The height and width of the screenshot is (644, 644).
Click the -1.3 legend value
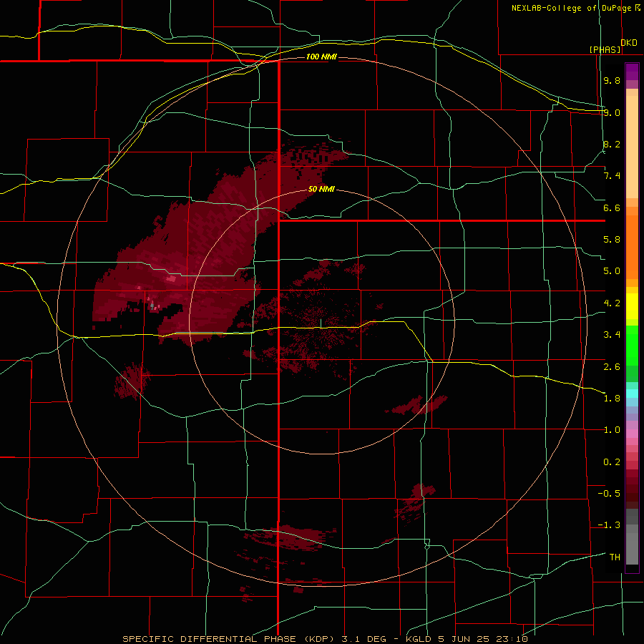click(x=609, y=525)
